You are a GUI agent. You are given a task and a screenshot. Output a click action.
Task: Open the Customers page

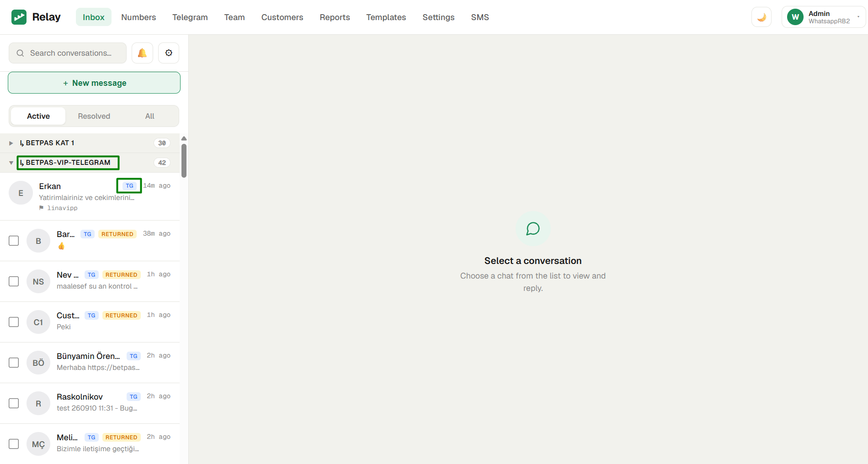coord(282,17)
